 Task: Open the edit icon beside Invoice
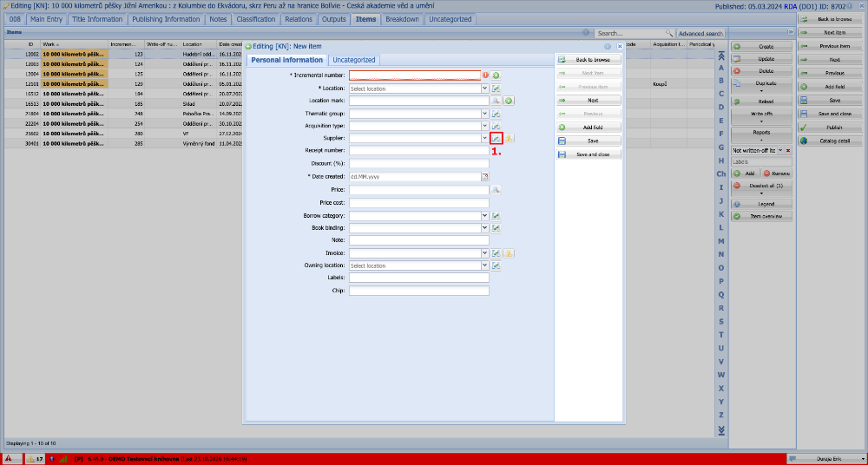point(496,253)
